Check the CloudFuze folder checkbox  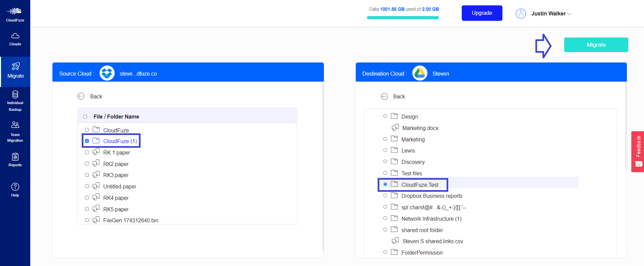(x=87, y=130)
